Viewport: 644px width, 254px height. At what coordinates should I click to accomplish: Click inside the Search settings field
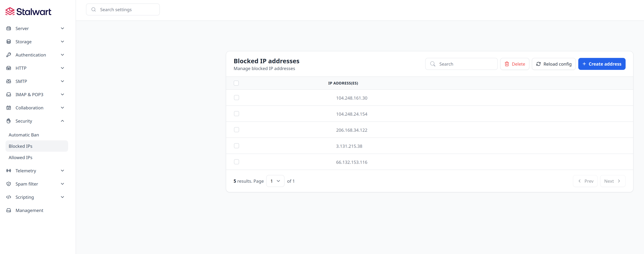tap(123, 9)
